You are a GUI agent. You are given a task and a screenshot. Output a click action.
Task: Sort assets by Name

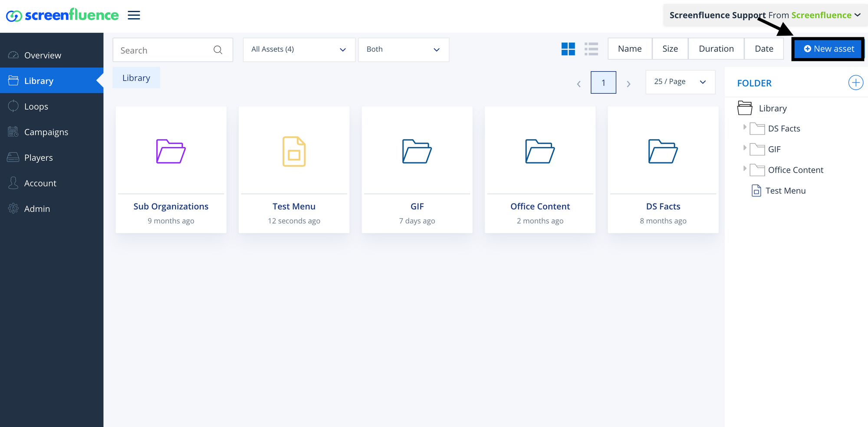tap(630, 49)
